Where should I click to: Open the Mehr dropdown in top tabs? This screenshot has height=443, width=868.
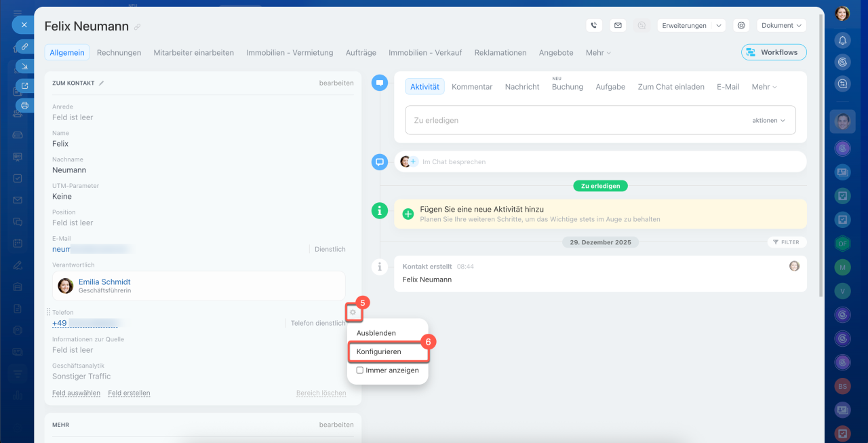(598, 52)
